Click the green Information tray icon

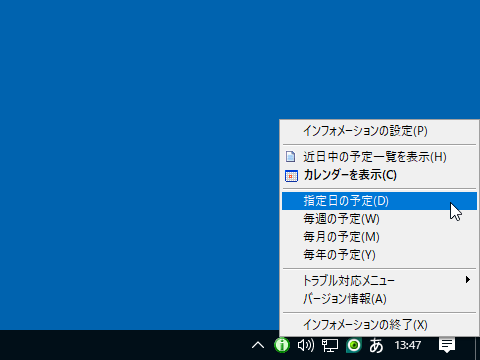tap(282, 345)
